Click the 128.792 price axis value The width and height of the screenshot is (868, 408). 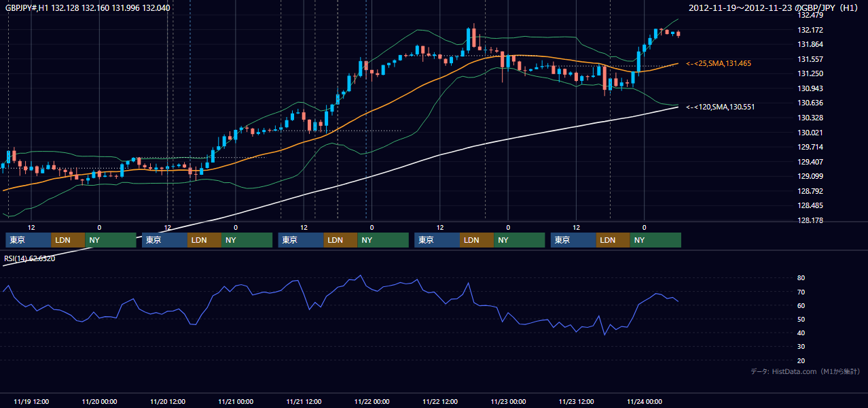tap(810, 191)
